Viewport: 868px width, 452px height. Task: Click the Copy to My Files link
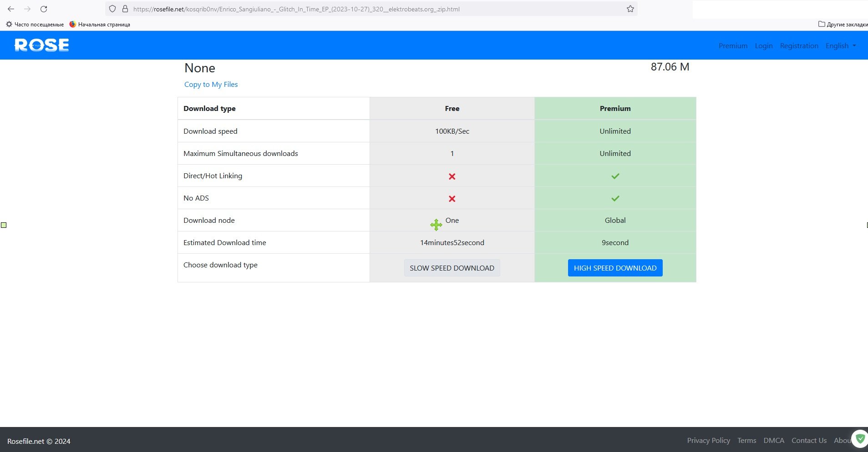pyautogui.click(x=211, y=84)
